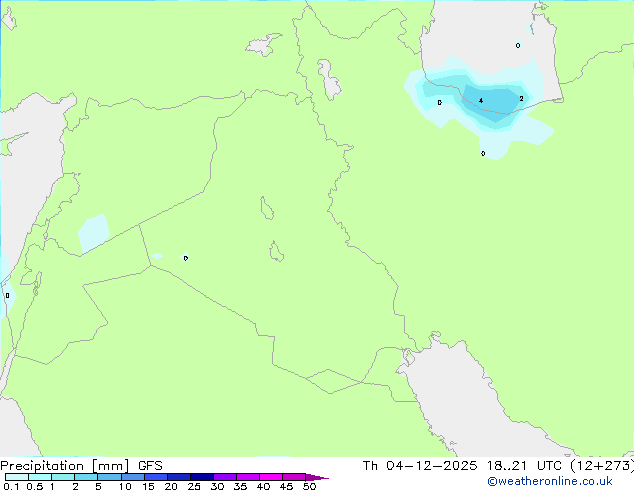Pick the 40–45 mm magenta legend swatch
This screenshot has width=634, height=490.
(x=271, y=477)
